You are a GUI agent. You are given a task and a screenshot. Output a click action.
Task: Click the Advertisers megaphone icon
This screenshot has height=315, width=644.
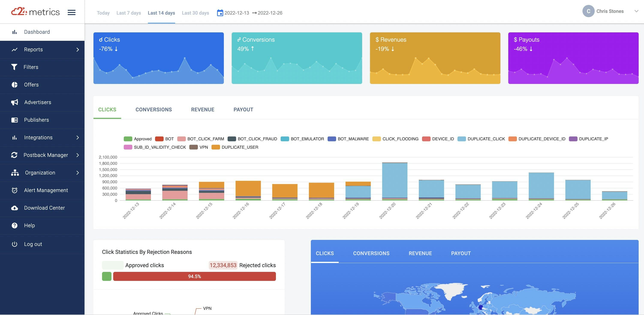point(15,102)
